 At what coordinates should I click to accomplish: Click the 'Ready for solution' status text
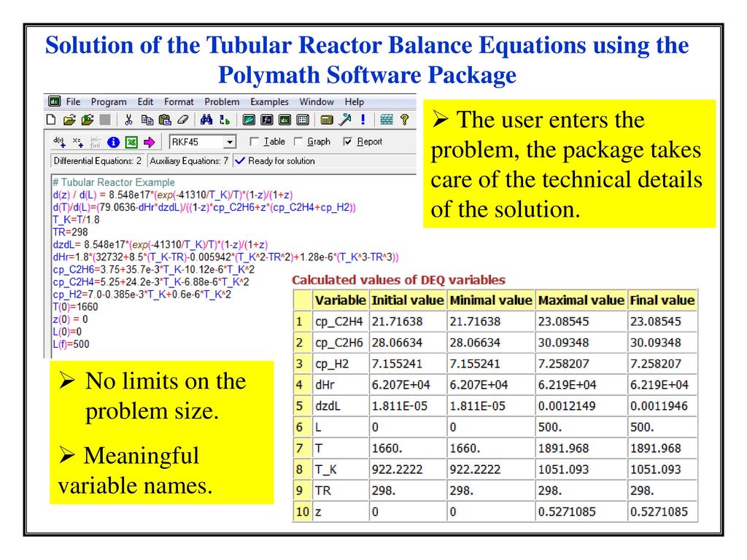click(281, 161)
